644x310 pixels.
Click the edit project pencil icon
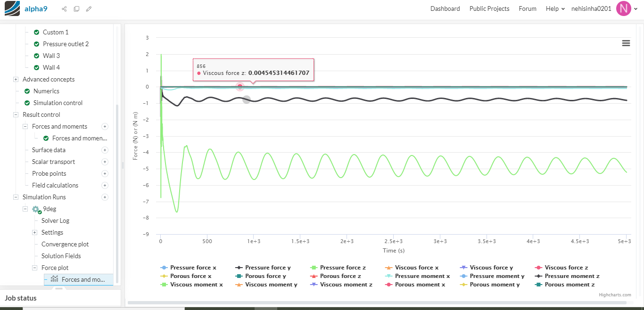coord(89,9)
